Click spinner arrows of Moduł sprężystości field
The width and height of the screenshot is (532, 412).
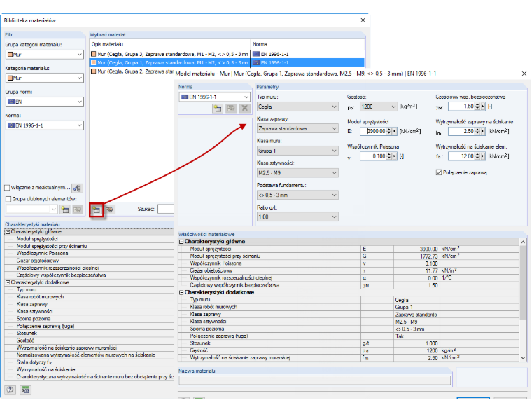tap(389, 131)
